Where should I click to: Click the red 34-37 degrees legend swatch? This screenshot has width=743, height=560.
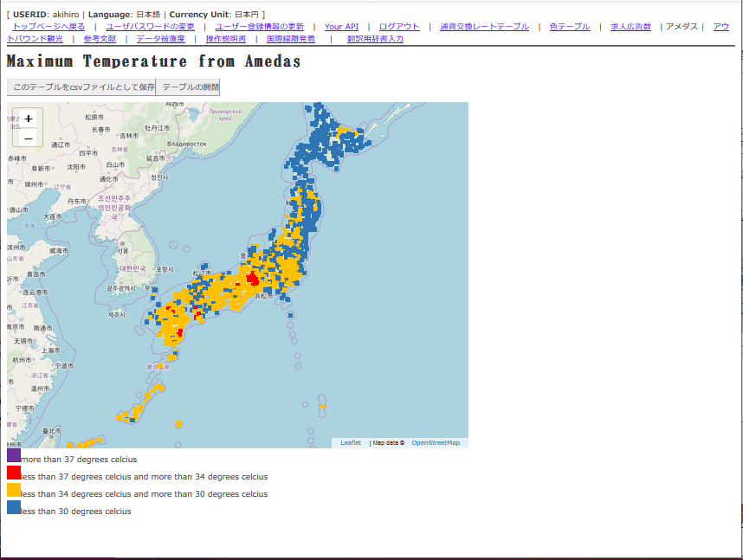coord(14,473)
